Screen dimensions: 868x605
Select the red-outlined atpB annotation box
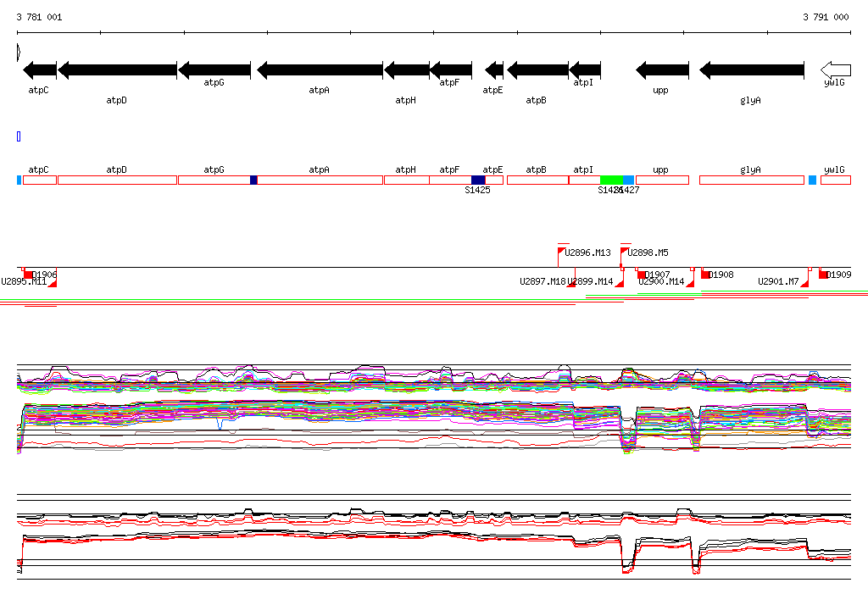[x=537, y=180]
